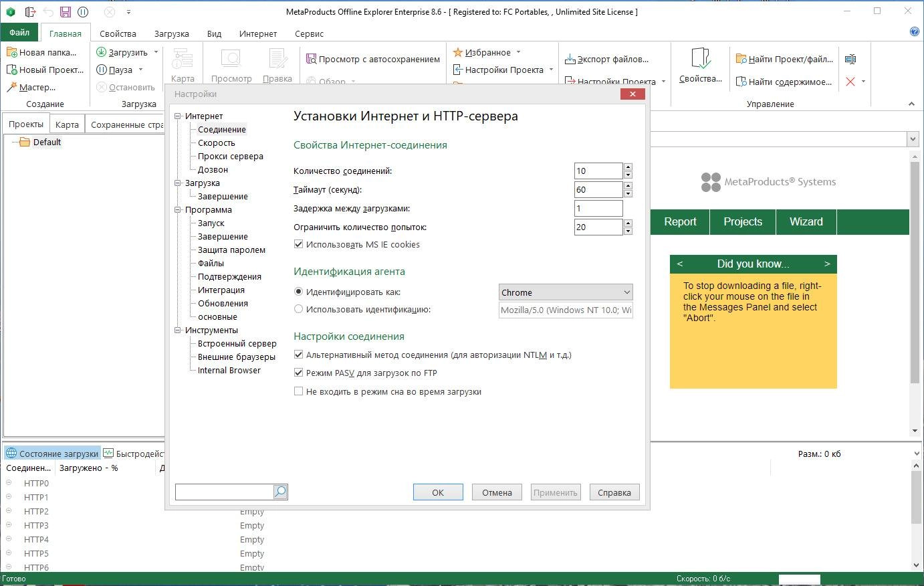Collapse the ribbon with the chevron
The width and height of the screenshot is (924, 586).
[x=911, y=104]
